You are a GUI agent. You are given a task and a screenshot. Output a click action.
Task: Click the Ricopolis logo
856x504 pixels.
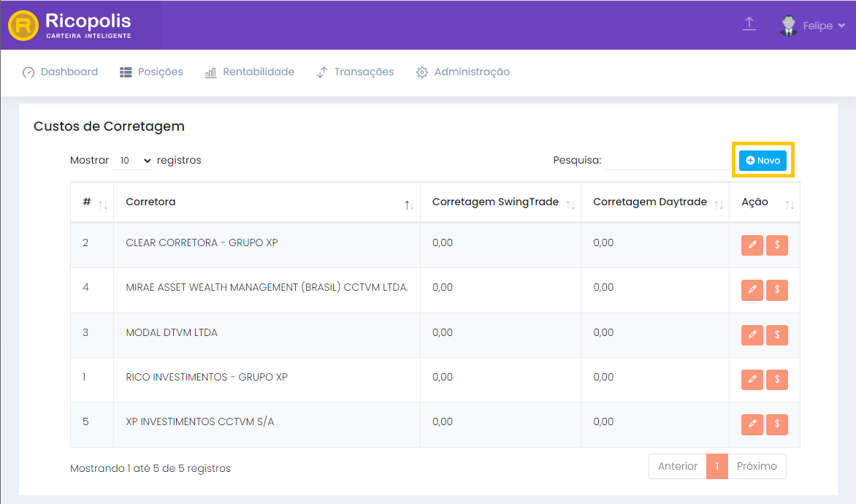[x=70, y=25]
